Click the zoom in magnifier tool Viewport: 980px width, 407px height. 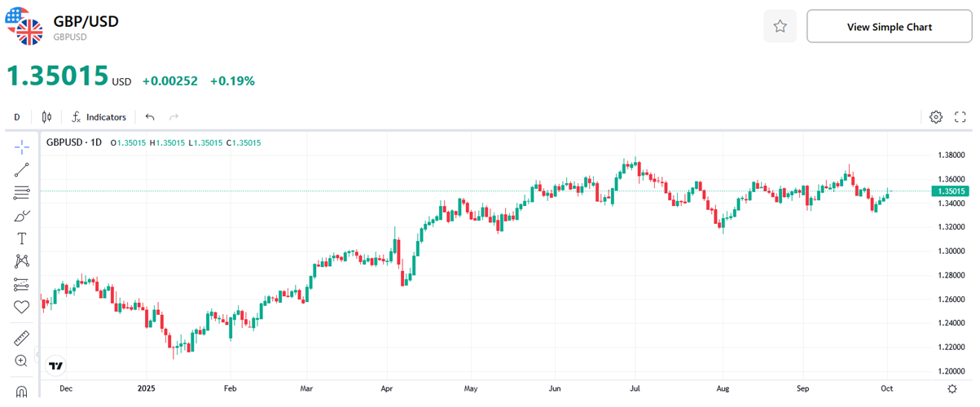click(22, 361)
